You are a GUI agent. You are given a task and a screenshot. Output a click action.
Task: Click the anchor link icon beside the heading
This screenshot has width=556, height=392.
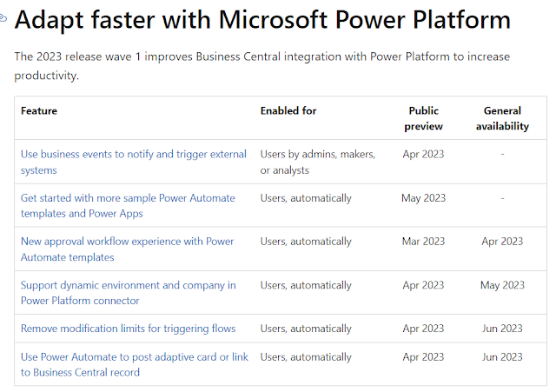pyautogui.click(x=3, y=19)
